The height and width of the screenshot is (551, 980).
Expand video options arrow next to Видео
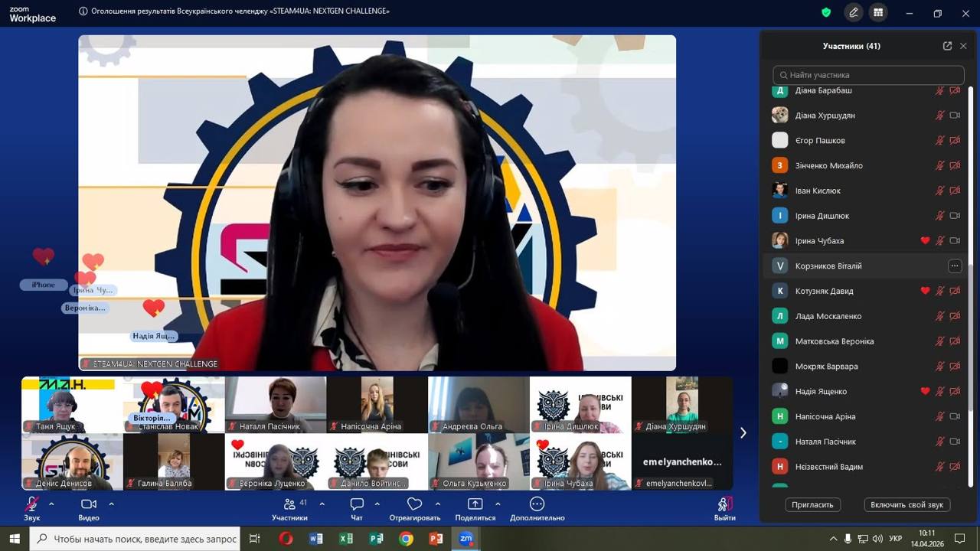coord(111,504)
